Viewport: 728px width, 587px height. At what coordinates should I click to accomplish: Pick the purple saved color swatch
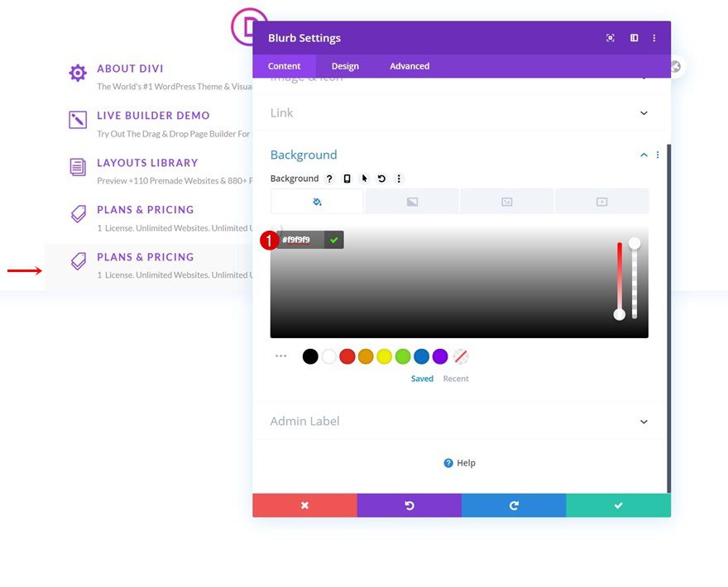[x=441, y=356]
